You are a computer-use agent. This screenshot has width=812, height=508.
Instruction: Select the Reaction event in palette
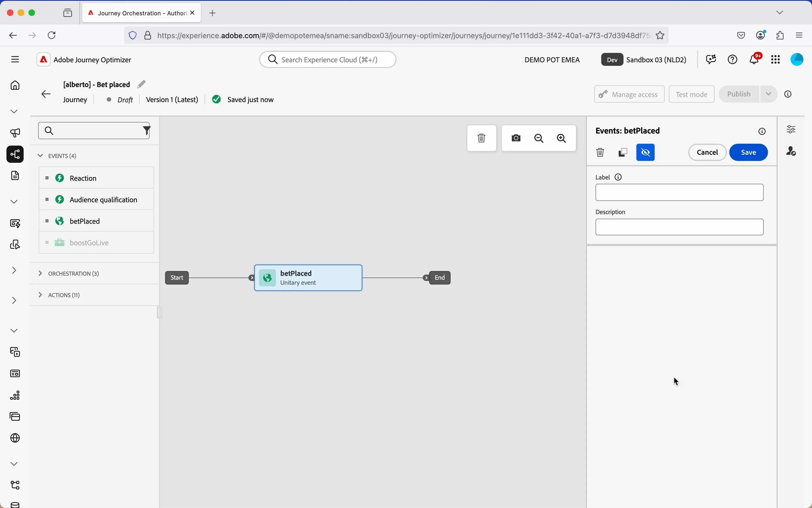pyautogui.click(x=96, y=178)
